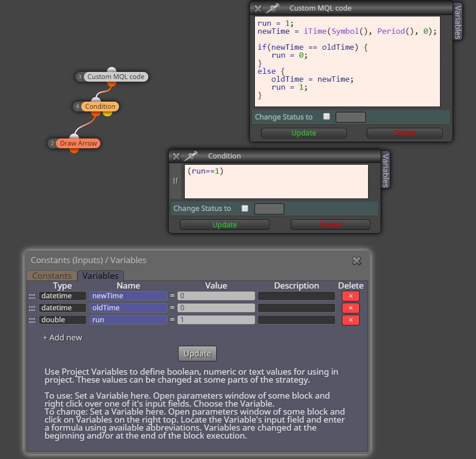
Task: Delete the run variable row
Action: coord(351,320)
